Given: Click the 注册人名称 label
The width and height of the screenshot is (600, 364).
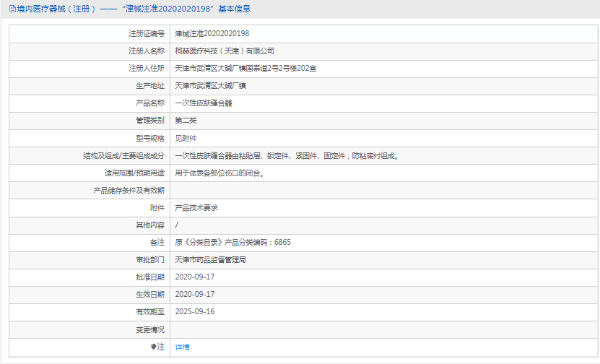Looking at the screenshot, I should click(x=147, y=51).
